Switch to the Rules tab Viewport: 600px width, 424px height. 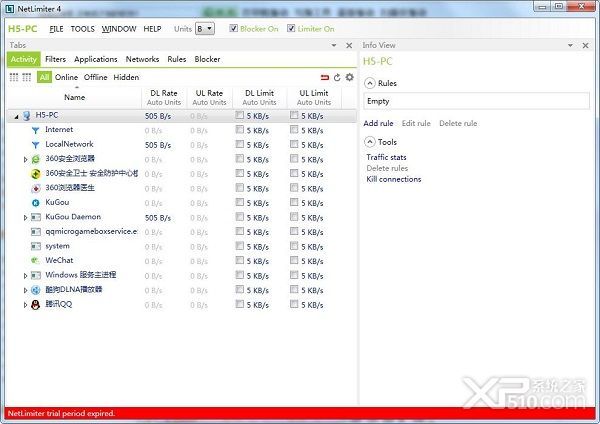177,59
